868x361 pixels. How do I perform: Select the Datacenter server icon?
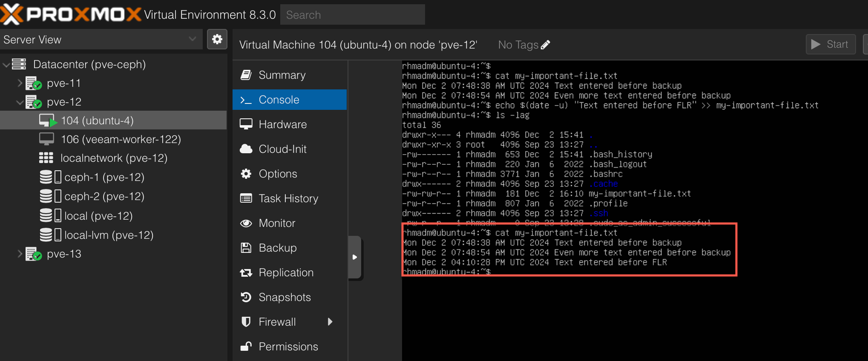[x=19, y=64]
